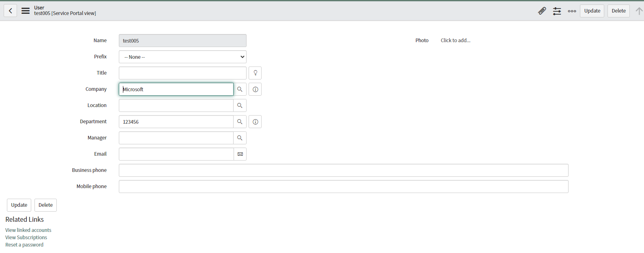Click the Manager field label

tap(97, 138)
